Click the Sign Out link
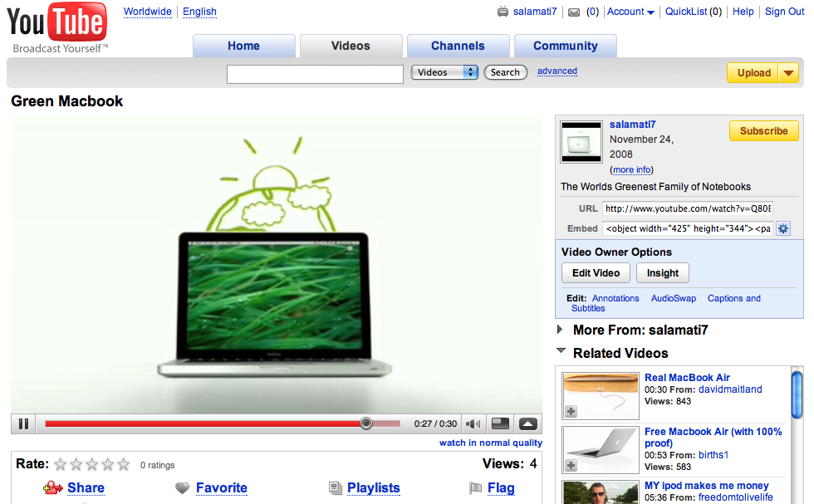Viewport: 814px width, 504px height. tap(784, 12)
